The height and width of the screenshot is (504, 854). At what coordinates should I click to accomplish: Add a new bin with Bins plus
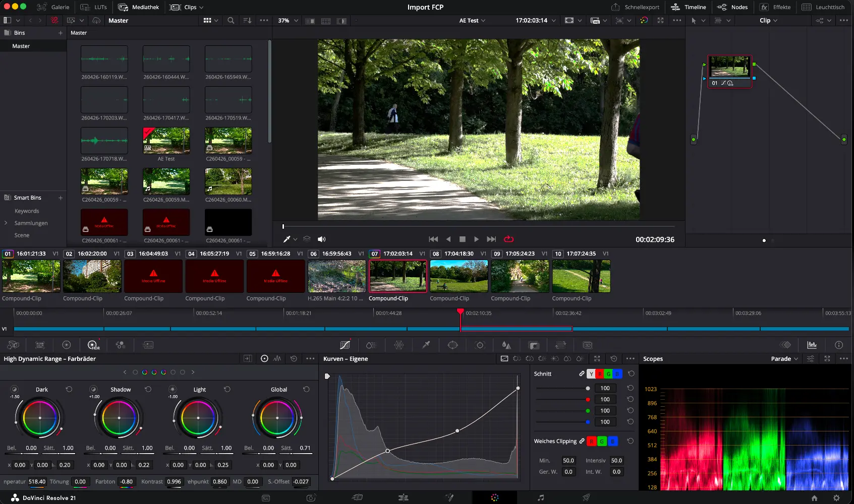tap(61, 33)
